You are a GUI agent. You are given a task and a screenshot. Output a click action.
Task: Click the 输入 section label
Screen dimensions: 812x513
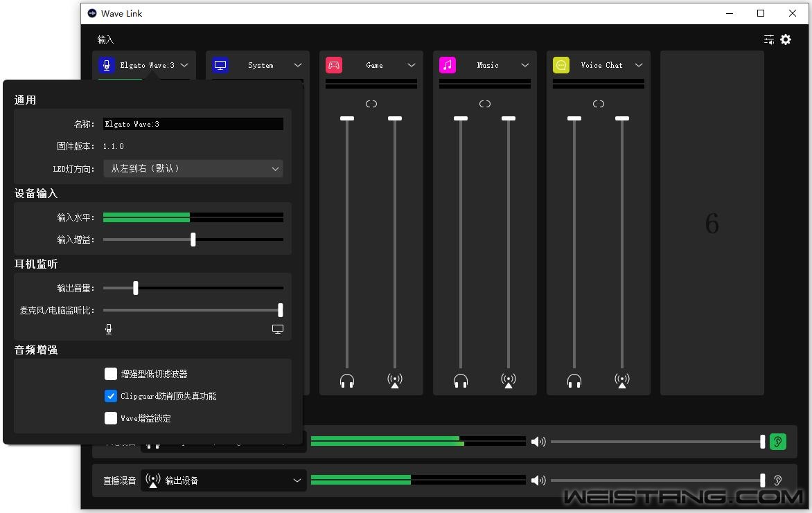pyautogui.click(x=105, y=39)
